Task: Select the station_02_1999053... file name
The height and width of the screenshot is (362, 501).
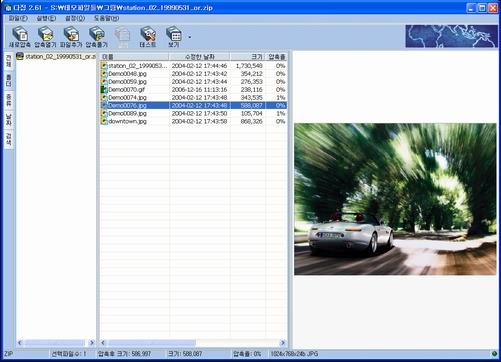Action: pos(138,66)
